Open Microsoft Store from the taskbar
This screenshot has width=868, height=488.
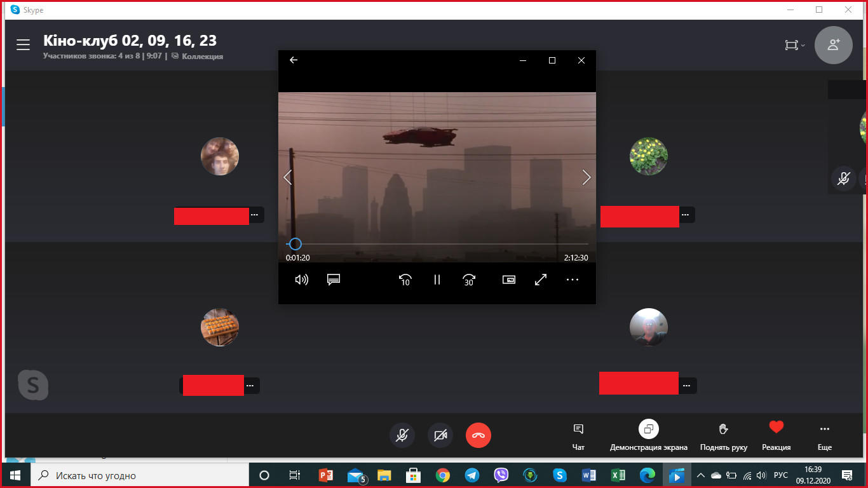tap(414, 475)
